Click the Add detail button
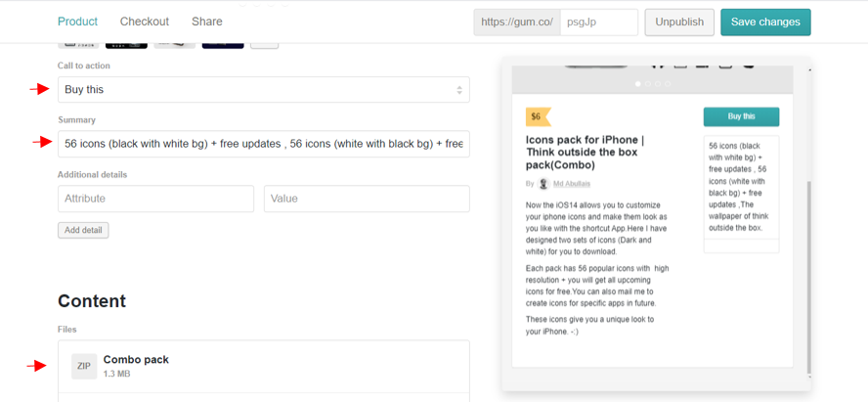This screenshot has width=868, height=402. point(83,231)
